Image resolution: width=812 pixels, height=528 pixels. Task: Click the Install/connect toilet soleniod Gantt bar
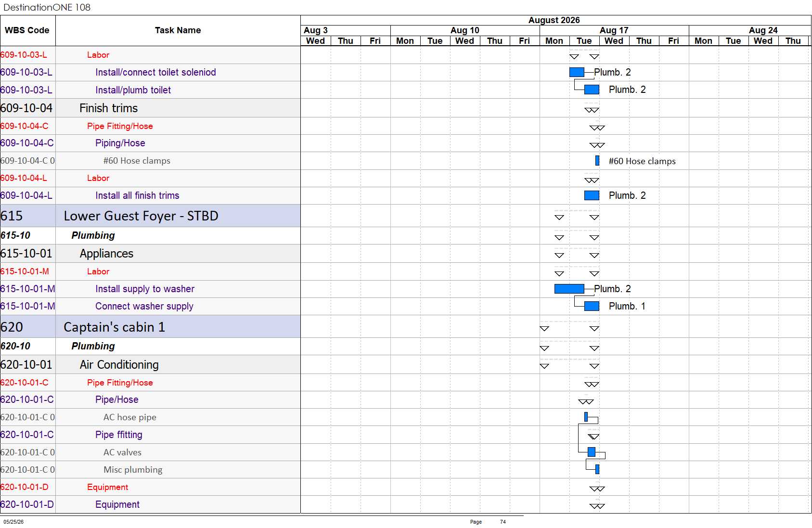click(577, 72)
